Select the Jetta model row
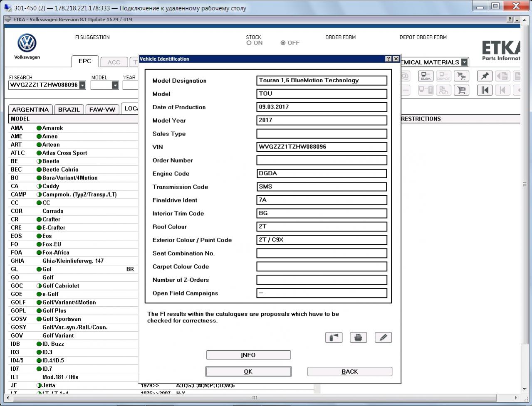Image resolution: width=532 pixels, height=406 pixels. [x=73, y=385]
